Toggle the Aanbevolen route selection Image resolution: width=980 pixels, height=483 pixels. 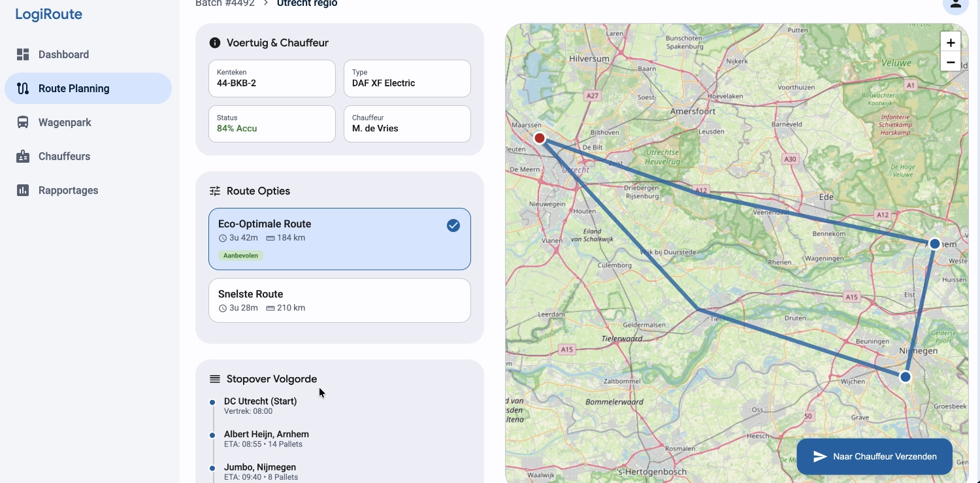[240, 256]
